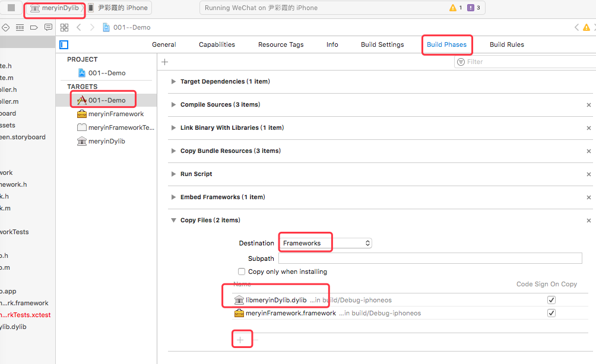Delete the Copy Bundle Resources phase
The image size is (596, 364).
coord(589,151)
